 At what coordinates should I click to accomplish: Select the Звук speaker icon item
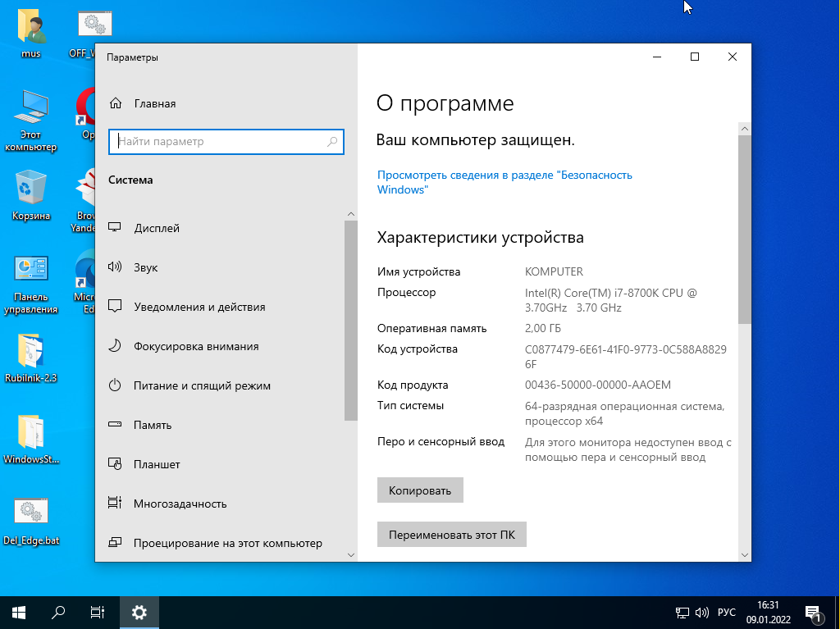(116, 267)
